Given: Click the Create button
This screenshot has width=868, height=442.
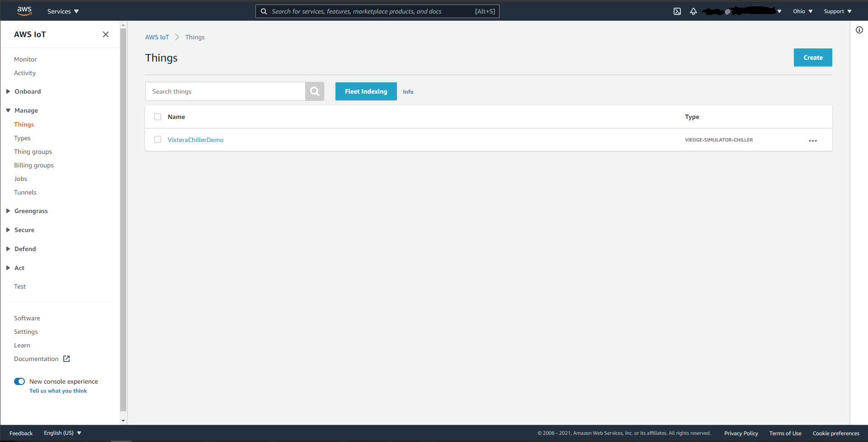Looking at the screenshot, I should pos(813,57).
